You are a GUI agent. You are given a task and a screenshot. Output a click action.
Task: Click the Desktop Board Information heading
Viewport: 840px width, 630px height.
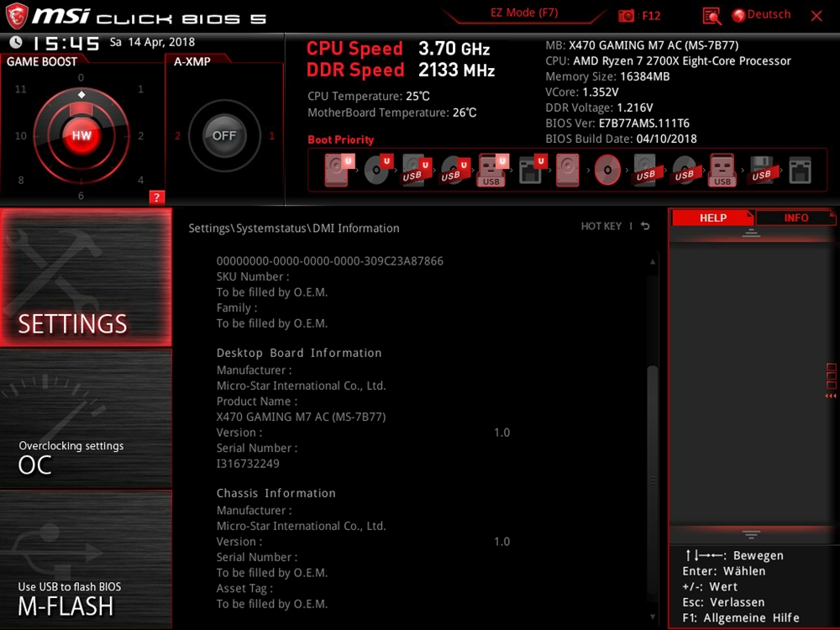click(x=299, y=353)
